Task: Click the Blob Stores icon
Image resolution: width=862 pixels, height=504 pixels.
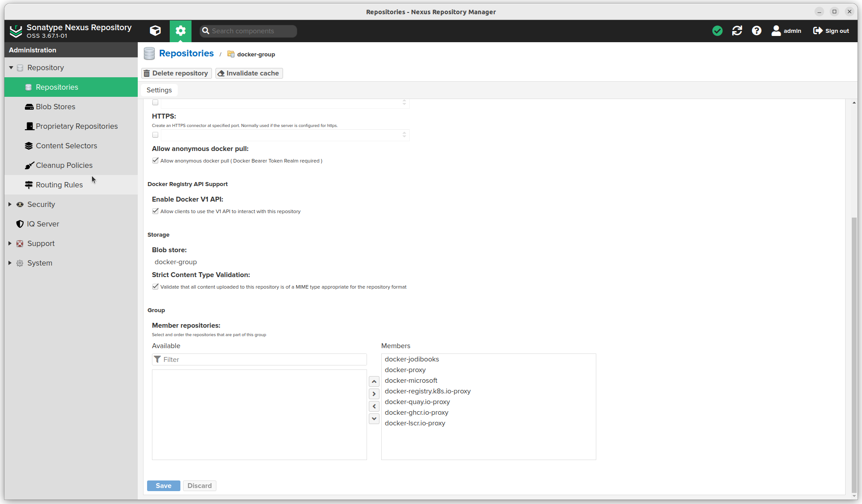Action: click(29, 107)
